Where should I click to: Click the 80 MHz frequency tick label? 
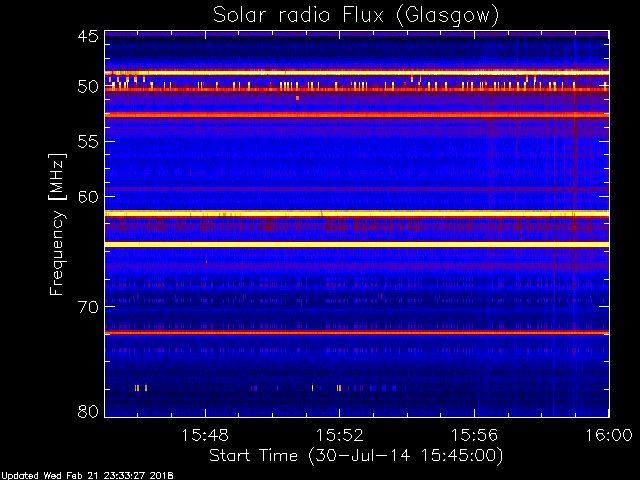(88, 411)
